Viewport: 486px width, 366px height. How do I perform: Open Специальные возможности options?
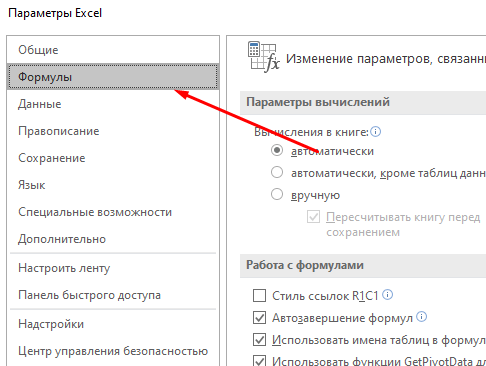pyautogui.click(x=113, y=212)
